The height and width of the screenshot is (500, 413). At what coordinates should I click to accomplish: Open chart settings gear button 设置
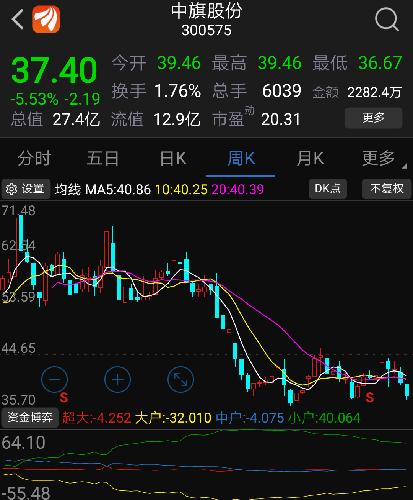(26, 189)
